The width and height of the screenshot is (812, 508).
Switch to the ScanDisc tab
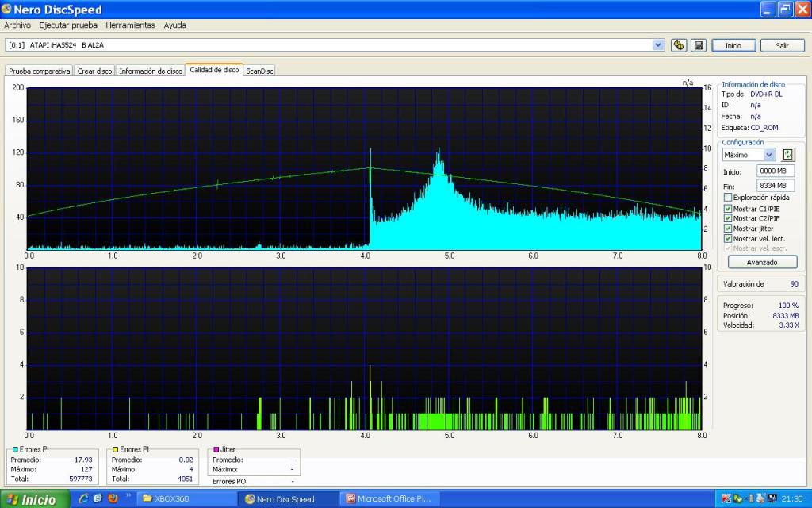pos(259,71)
